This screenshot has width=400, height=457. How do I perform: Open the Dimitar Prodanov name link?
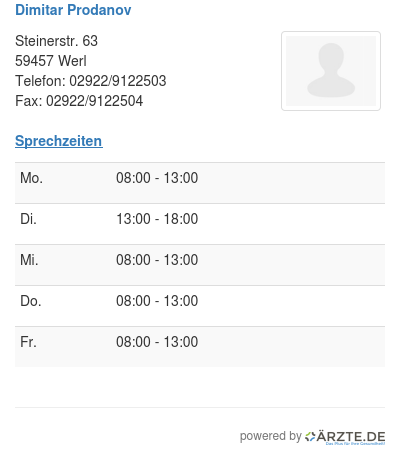[73, 10]
